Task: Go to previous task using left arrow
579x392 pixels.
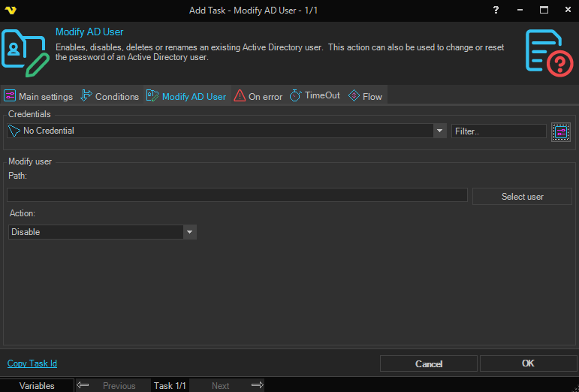Action: [83, 385]
